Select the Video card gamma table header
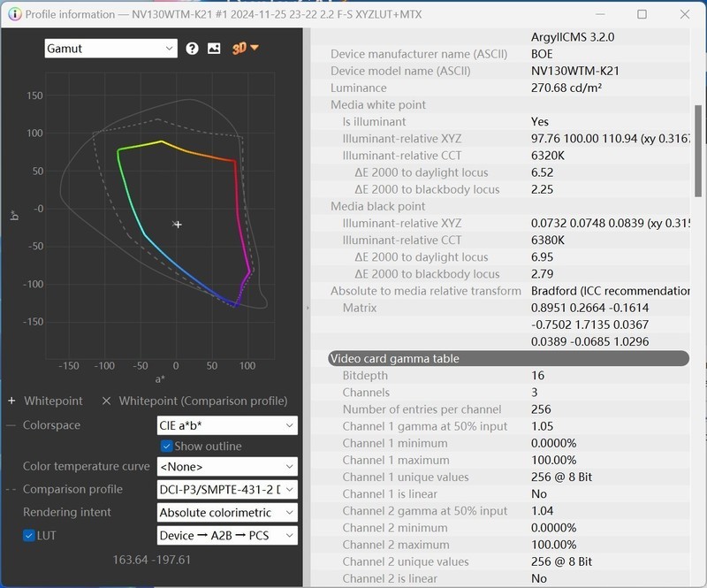The width and height of the screenshot is (707, 588). pyautogui.click(x=507, y=358)
